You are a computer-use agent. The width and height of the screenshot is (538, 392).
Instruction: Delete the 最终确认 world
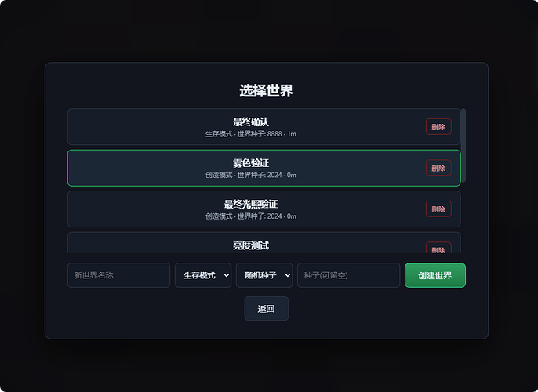click(438, 127)
